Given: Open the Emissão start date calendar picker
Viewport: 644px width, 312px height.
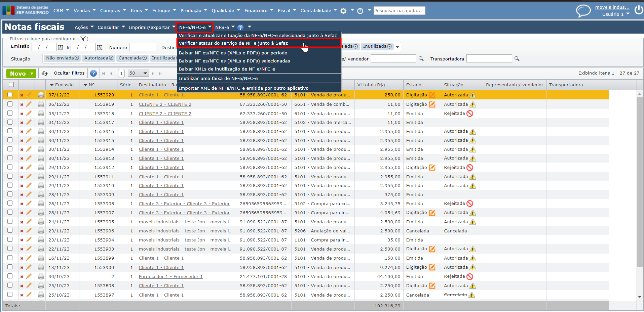Looking at the screenshot, I should pos(61,47).
